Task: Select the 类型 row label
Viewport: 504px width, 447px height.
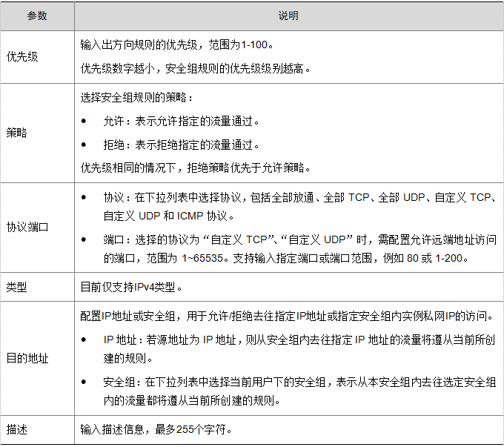Action: tap(16, 287)
